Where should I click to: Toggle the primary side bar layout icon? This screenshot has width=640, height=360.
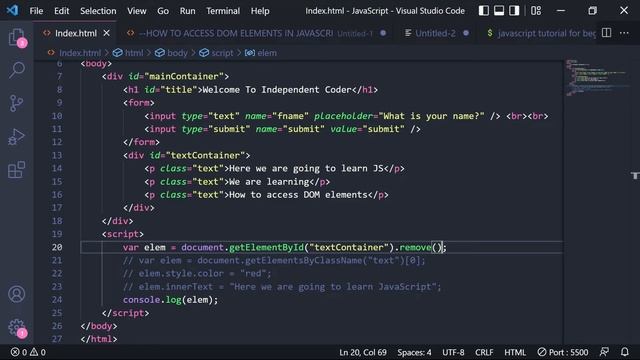[x=484, y=11]
